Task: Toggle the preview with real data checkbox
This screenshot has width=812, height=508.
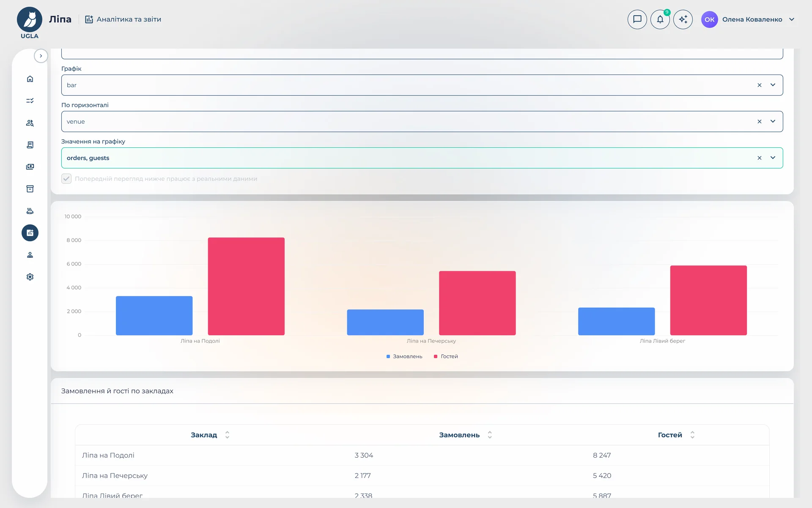Action: (66, 179)
